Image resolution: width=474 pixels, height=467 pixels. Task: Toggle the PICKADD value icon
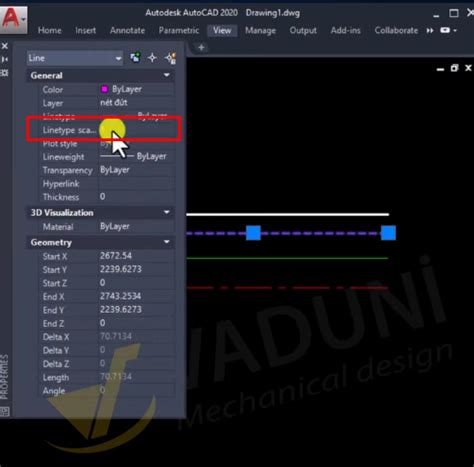(x=135, y=58)
